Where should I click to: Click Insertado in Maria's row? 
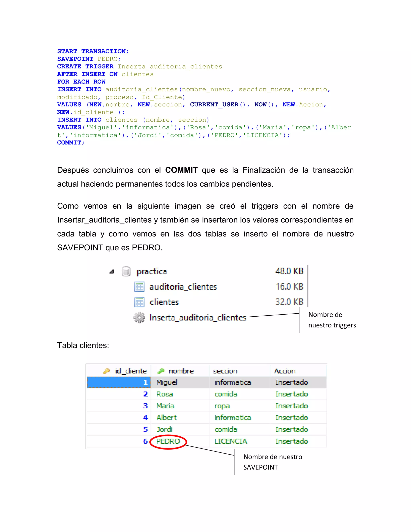point(298,406)
